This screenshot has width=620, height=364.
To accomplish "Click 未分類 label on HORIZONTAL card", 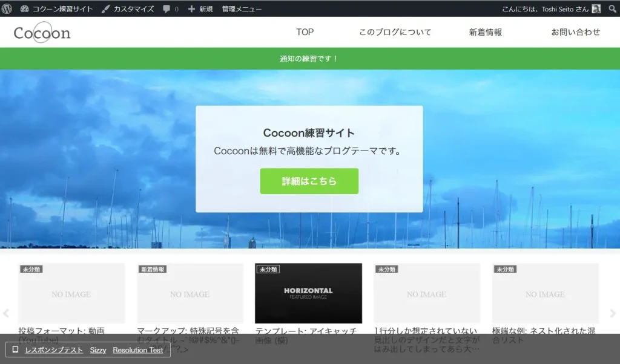I will point(268,269).
